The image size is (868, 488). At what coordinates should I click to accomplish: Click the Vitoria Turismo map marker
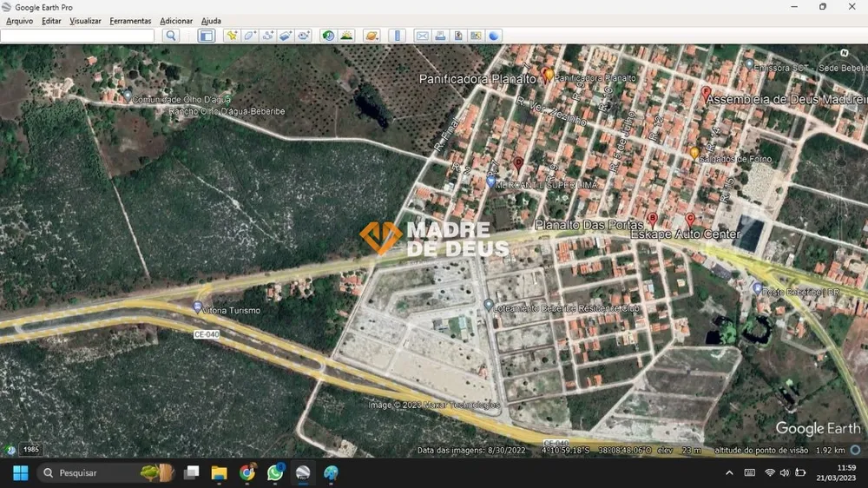click(197, 307)
